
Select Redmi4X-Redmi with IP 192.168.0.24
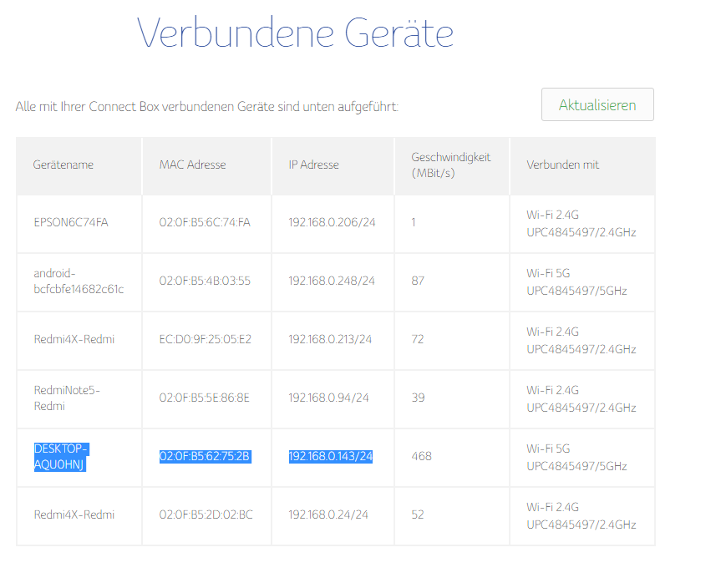click(74, 514)
